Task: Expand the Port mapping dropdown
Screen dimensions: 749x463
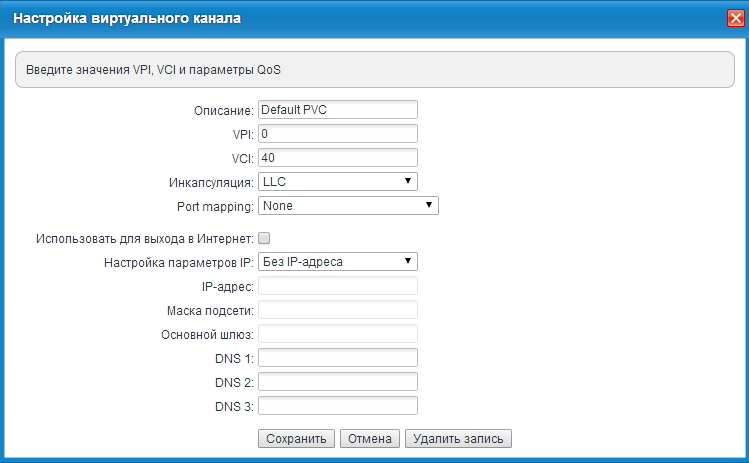Action: point(348,205)
